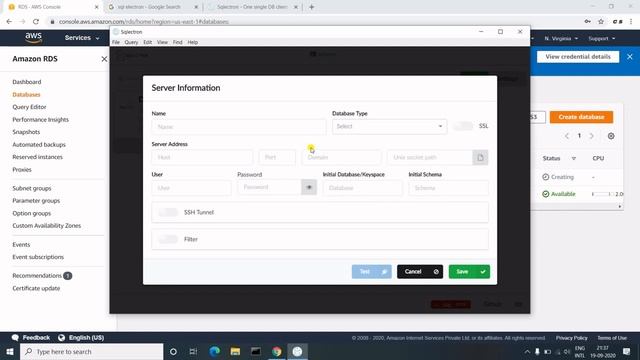Open File Explorer from taskbar

[x=235, y=351]
